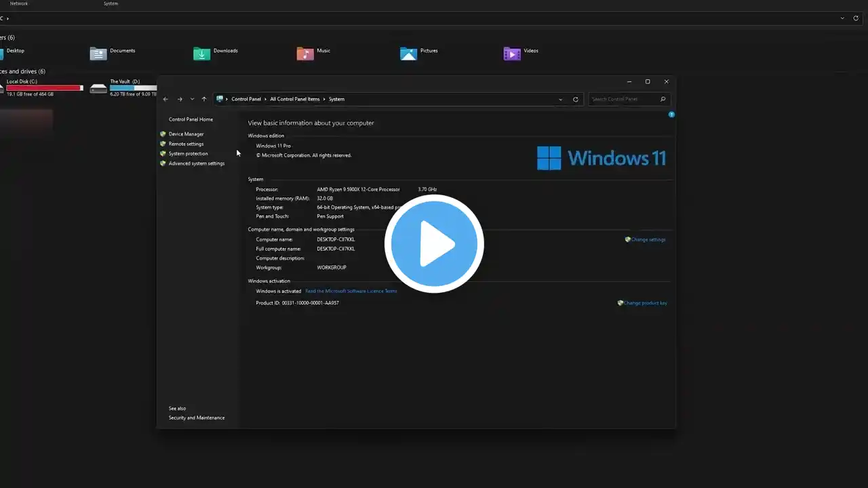The image size is (868, 488).
Task: Click the shield icon beside Remote settings
Action: [163, 144]
